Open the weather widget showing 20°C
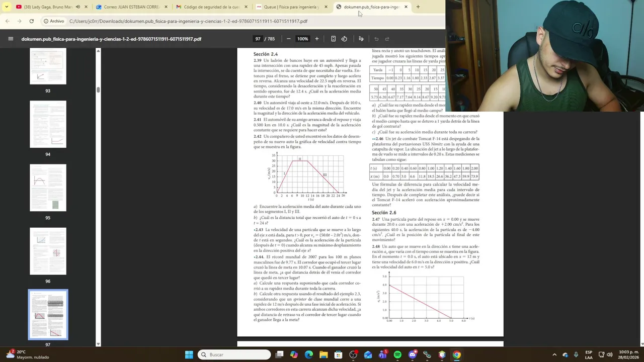This screenshot has width=644, height=362. pos(28,354)
